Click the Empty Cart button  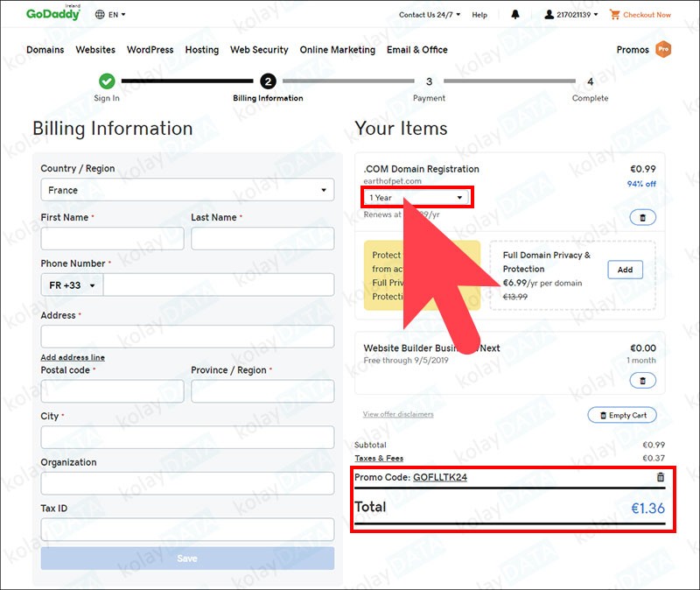[622, 416]
